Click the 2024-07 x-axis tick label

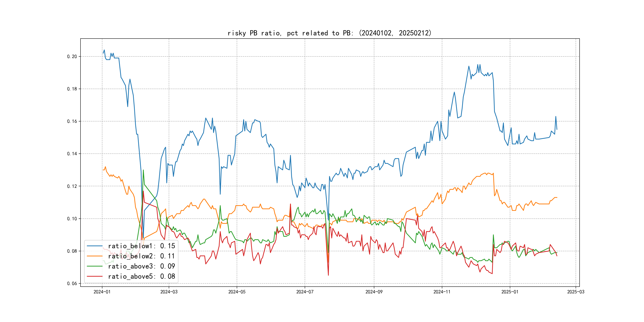pos(305,292)
